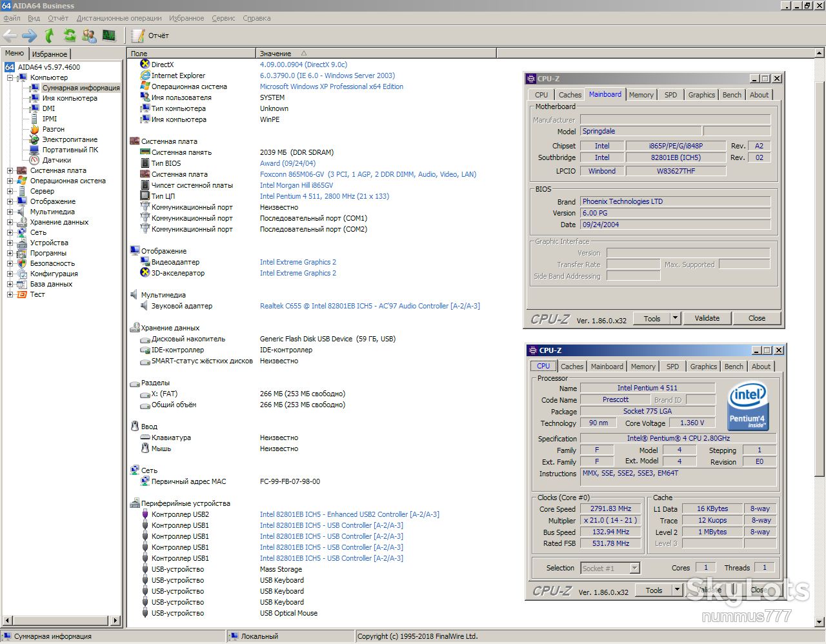
Task: Click the Звуковой адаптер speaker icon
Action: point(145,306)
